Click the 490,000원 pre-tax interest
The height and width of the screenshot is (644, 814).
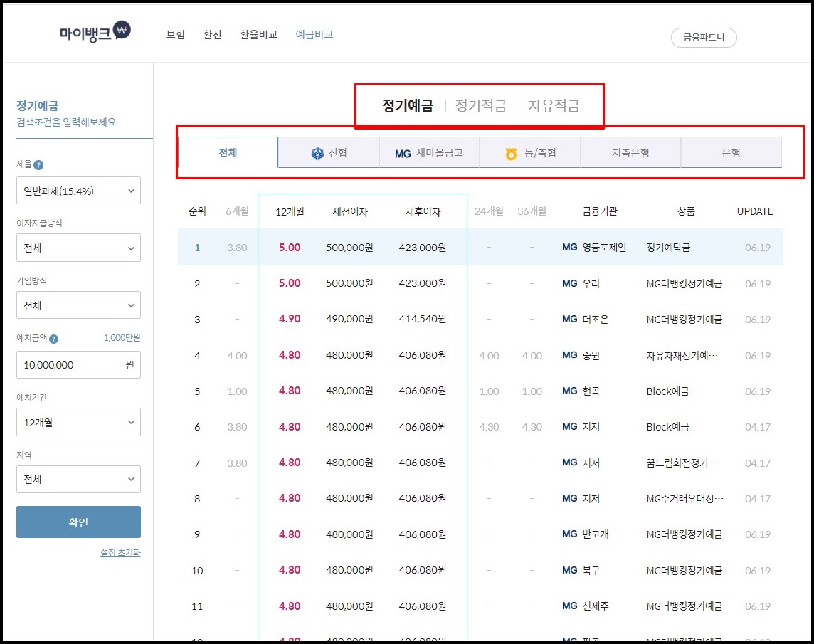(x=349, y=319)
